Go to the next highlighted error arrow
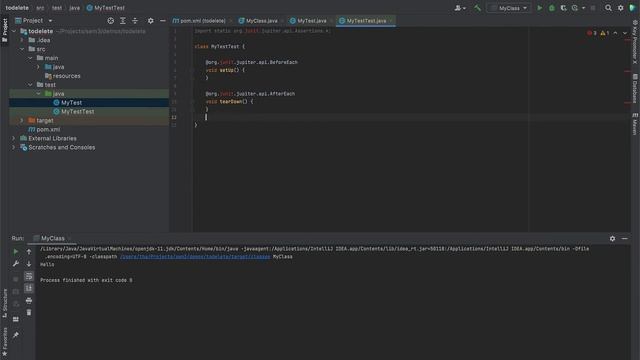The width and height of the screenshot is (640, 360). click(624, 33)
